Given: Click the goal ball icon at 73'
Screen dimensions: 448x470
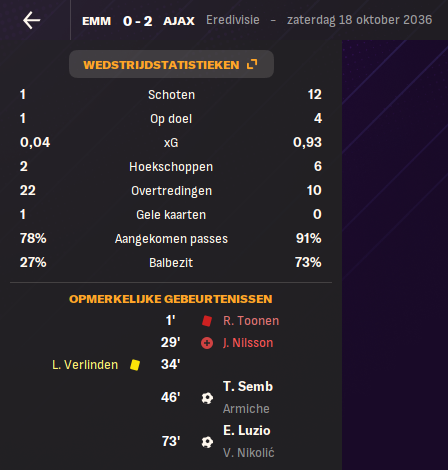Looking at the screenshot, I should [x=207, y=442].
